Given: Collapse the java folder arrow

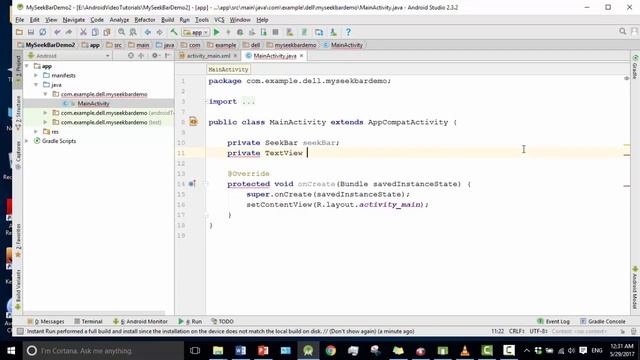Looking at the screenshot, I should click(x=36, y=84).
